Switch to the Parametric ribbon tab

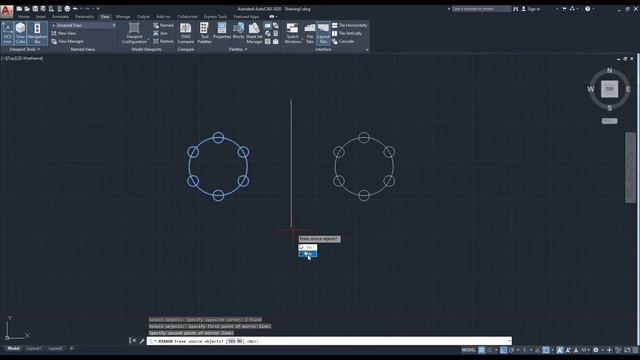(84, 17)
